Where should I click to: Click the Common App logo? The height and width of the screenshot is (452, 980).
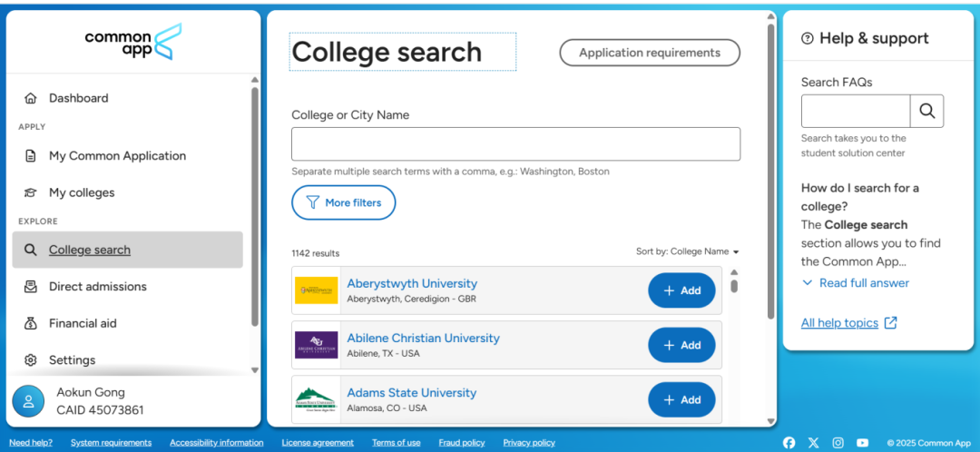click(133, 42)
